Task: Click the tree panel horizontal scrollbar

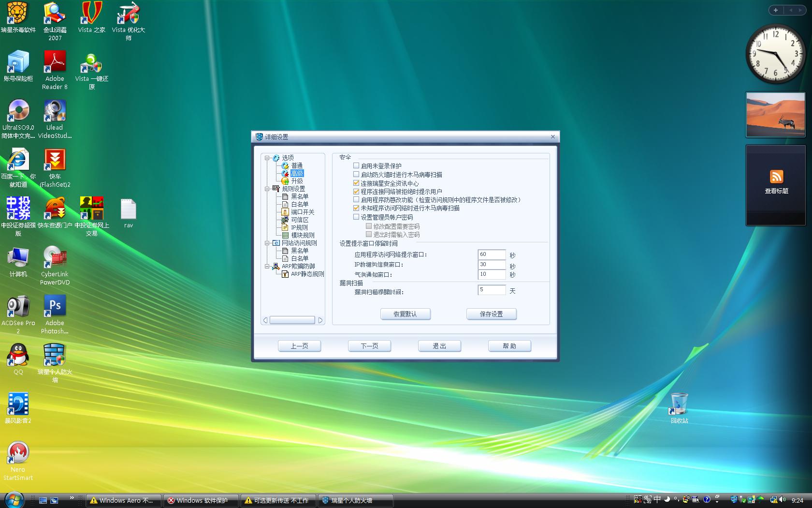Action: pos(292,320)
